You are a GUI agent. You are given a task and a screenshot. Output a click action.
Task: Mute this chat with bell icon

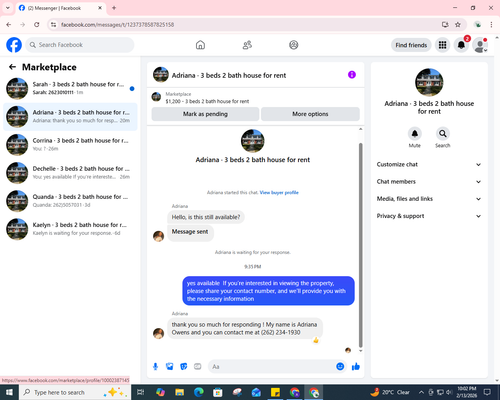coord(415,134)
